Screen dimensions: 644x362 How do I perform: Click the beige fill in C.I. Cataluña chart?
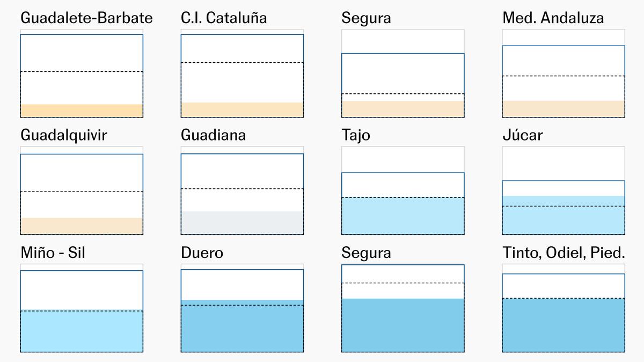pyautogui.click(x=242, y=109)
